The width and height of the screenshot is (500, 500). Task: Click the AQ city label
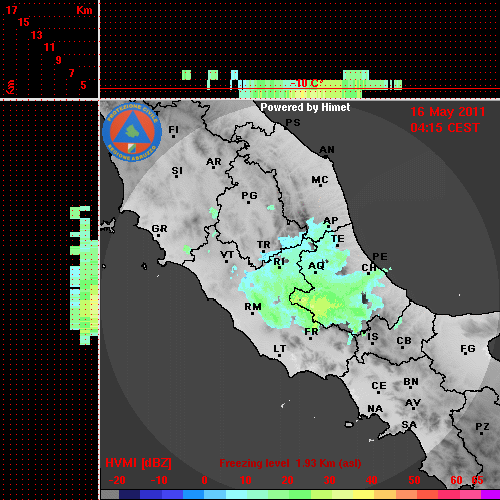(316, 266)
